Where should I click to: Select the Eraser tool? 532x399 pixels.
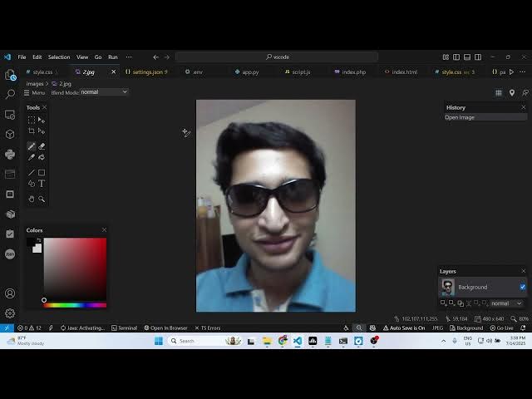tap(42, 146)
